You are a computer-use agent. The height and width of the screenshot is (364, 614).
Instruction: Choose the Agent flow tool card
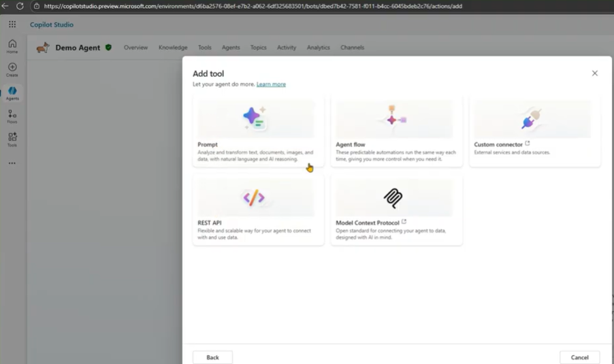(x=396, y=131)
